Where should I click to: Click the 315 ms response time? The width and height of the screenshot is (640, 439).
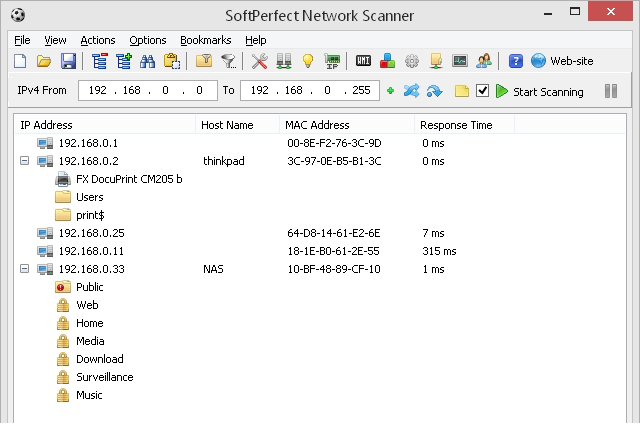(x=439, y=251)
